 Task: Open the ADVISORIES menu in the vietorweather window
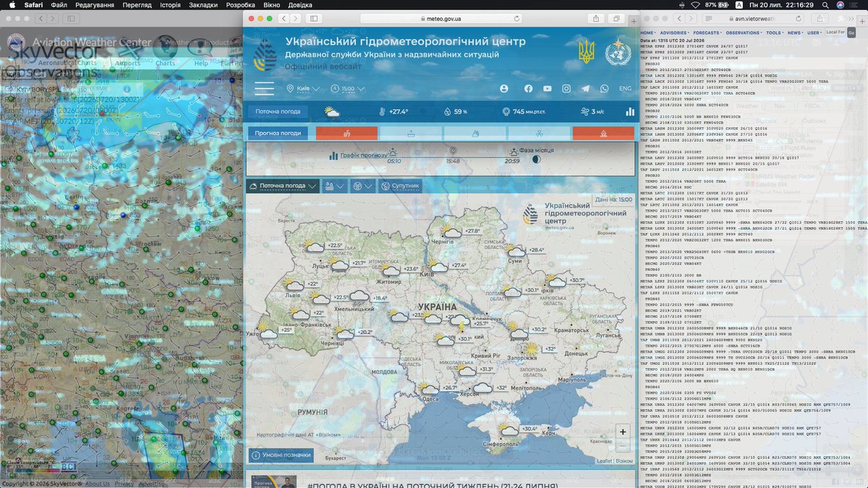pos(673,33)
